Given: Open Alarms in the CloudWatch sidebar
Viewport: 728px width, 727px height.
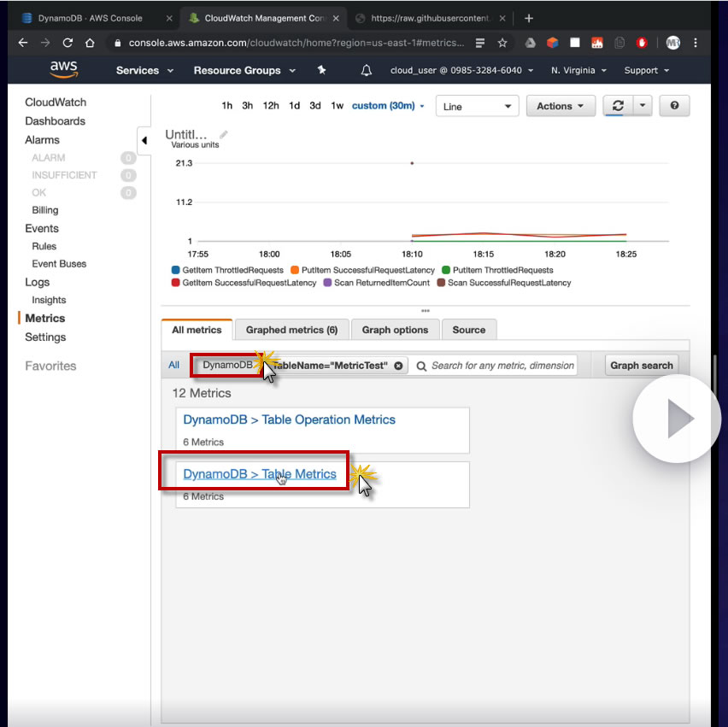Looking at the screenshot, I should click(42, 140).
